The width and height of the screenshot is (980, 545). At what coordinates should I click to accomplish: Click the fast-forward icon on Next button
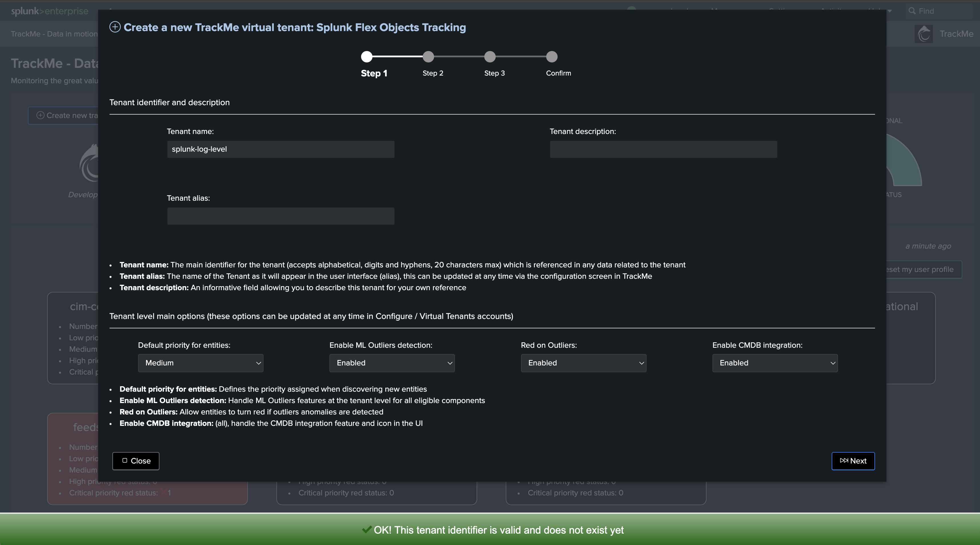coord(844,461)
